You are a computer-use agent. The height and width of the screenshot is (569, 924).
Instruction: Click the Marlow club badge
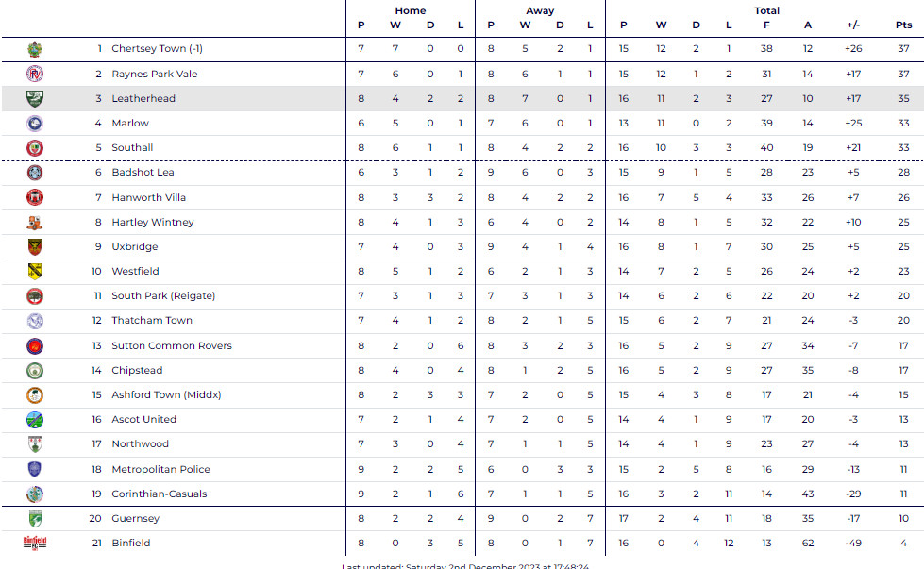pos(35,123)
